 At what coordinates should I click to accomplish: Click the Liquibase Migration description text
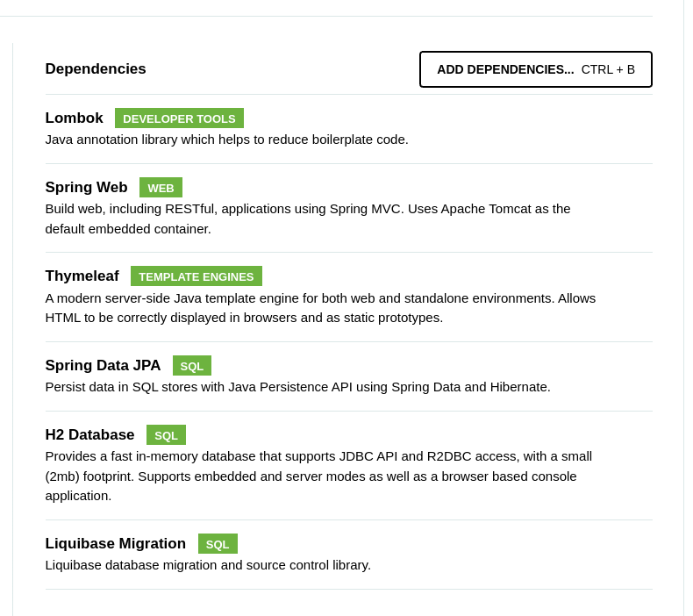click(x=208, y=565)
